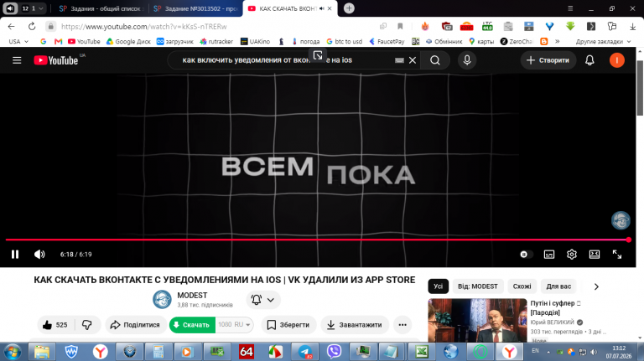
Task: Open the Gmail bookmark icon
Action: coord(58,41)
